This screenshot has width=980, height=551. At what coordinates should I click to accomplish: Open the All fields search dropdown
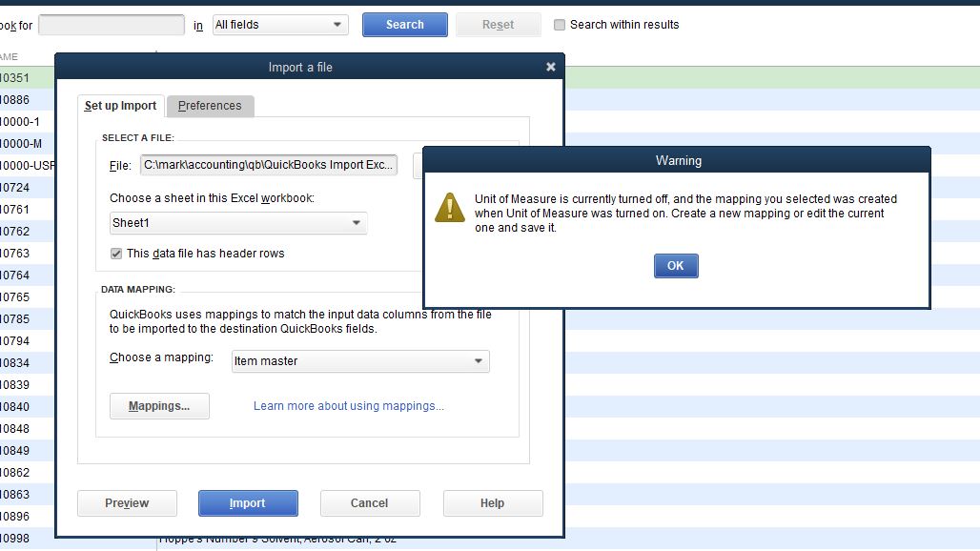pyautogui.click(x=279, y=24)
